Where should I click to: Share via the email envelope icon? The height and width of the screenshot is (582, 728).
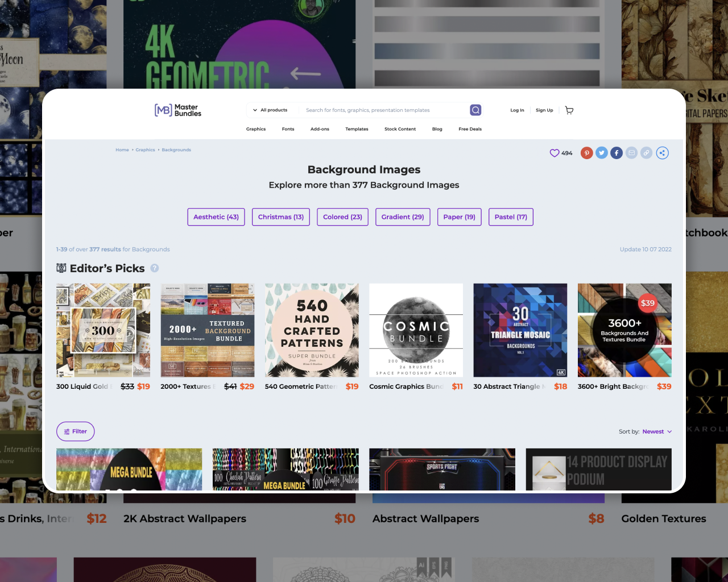[x=631, y=153]
